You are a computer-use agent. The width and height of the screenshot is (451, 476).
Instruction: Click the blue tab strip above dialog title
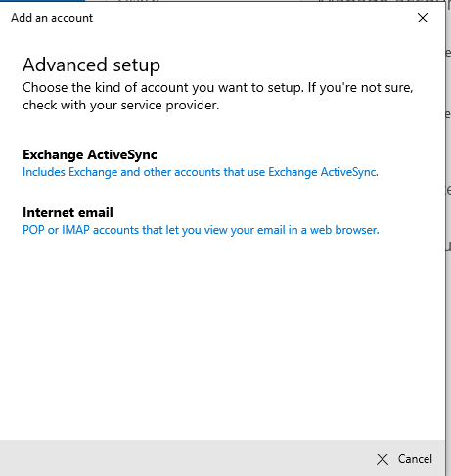42,1
